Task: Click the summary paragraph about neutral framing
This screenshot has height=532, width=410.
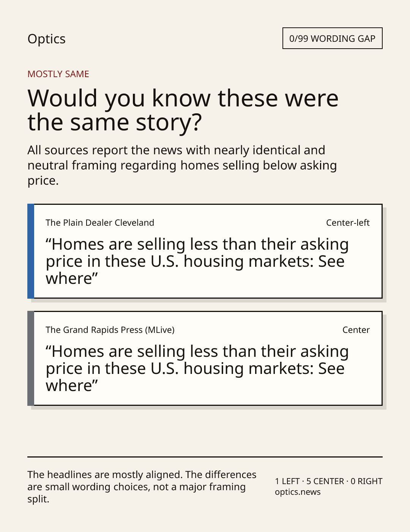Action: click(x=182, y=165)
